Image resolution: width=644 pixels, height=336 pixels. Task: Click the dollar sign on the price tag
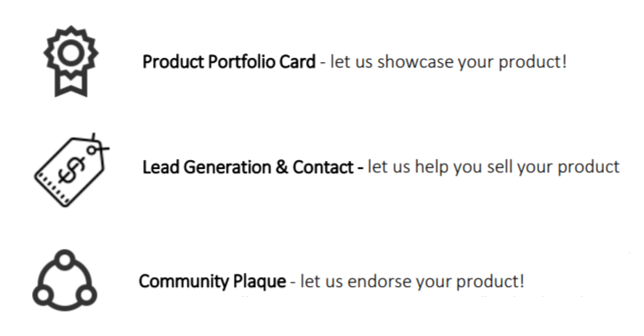[72, 172]
